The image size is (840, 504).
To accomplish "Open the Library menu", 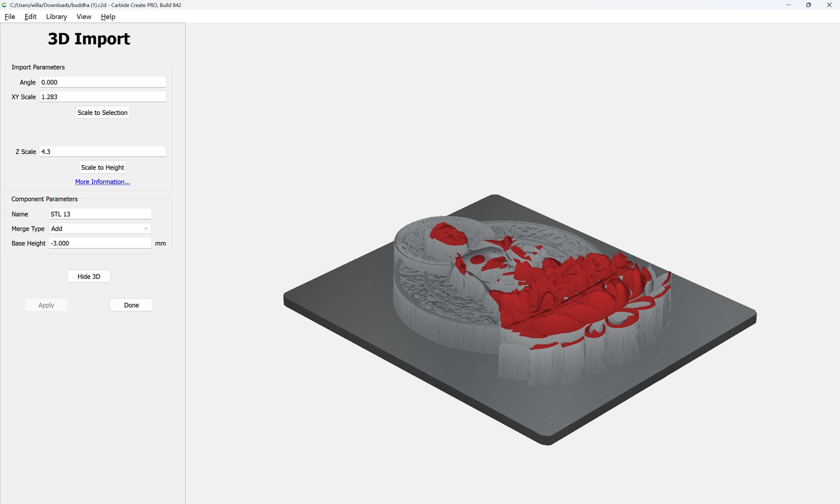I will click(56, 17).
